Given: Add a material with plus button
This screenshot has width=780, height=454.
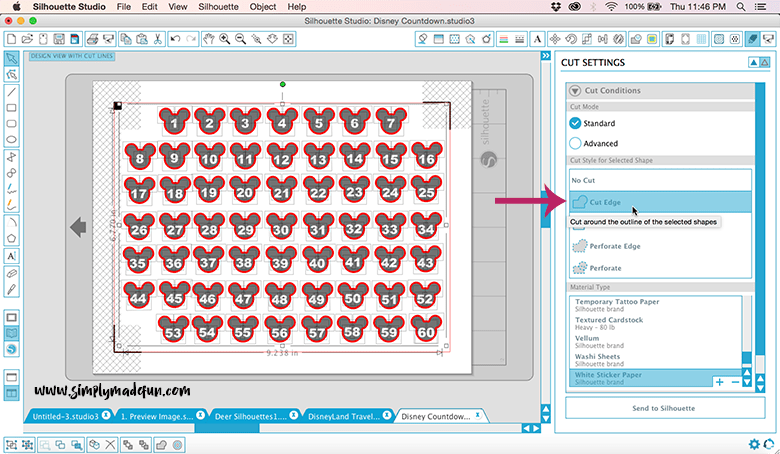Looking at the screenshot, I should click(719, 382).
